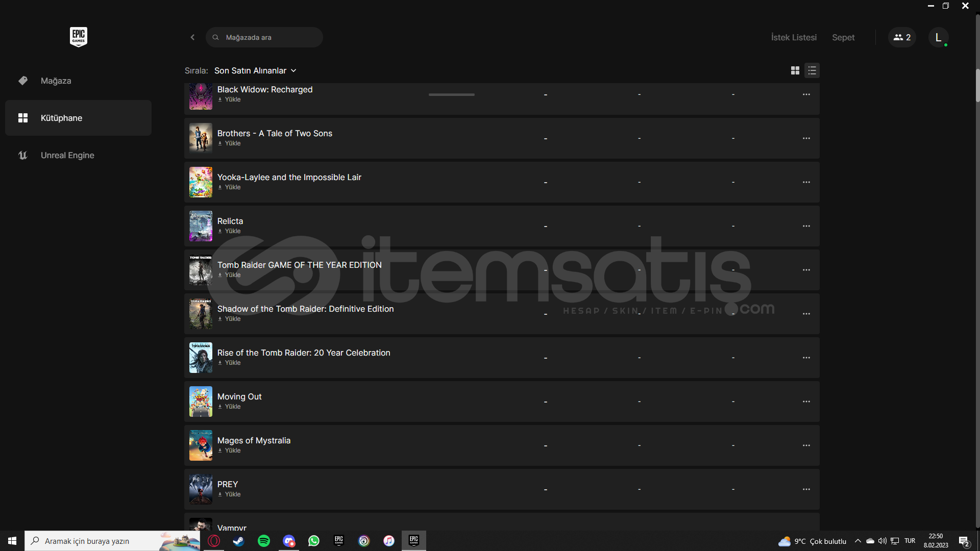Open iTunes music app from taskbar
Image resolution: width=980 pixels, height=551 pixels.
click(389, 541)
